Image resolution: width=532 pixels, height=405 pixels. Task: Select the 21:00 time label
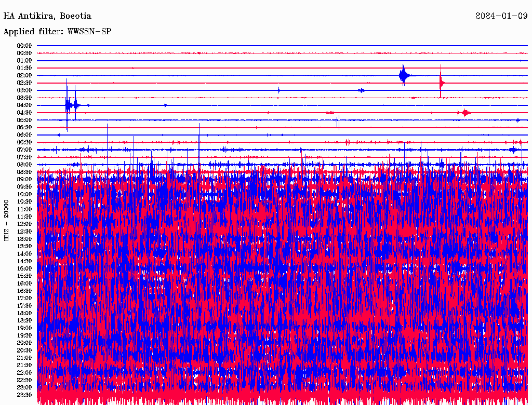(24, 358)
